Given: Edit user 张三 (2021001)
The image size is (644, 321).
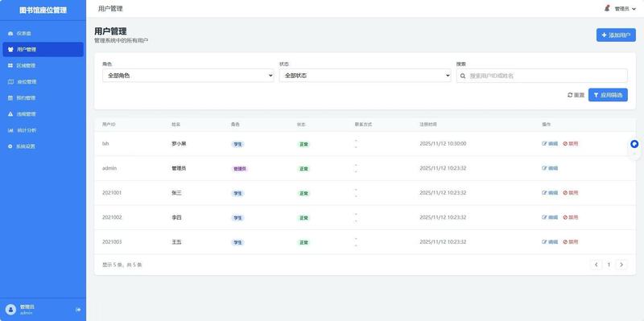Looking at the screenshot, I should click(550, 192).
